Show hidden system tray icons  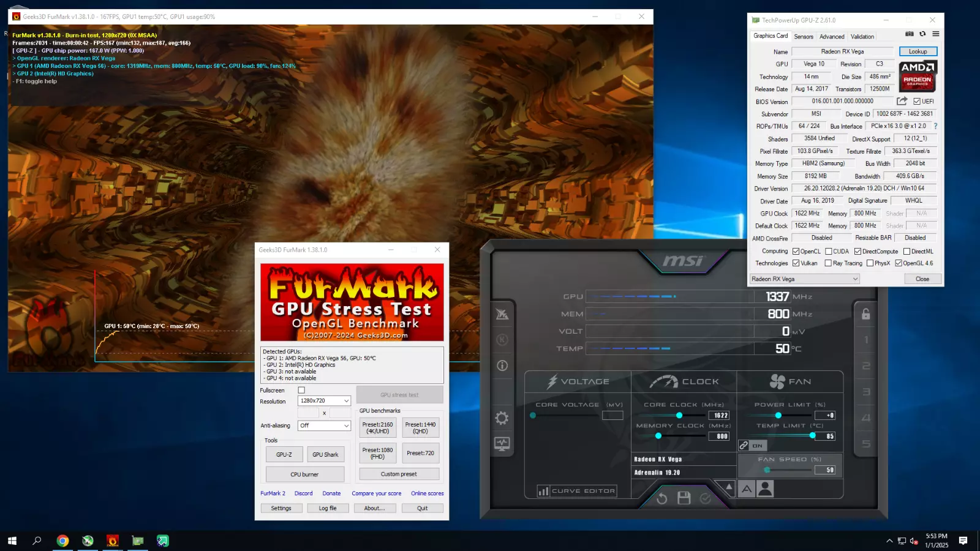click(889, 541)
